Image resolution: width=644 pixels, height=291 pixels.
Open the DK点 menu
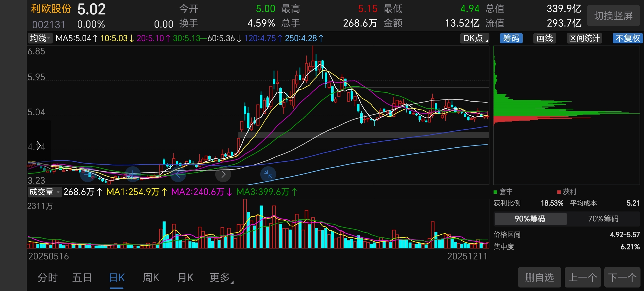pos(475,38)
